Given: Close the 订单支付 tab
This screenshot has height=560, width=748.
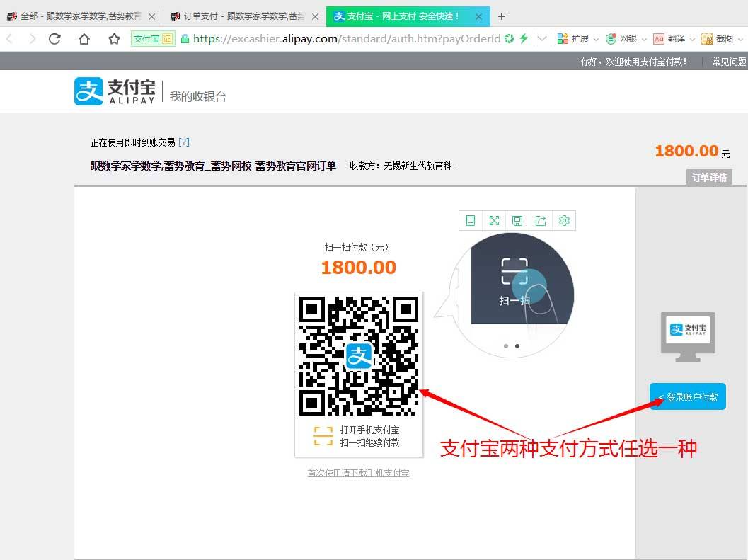Looking at the screenshot, I should 316,17.
